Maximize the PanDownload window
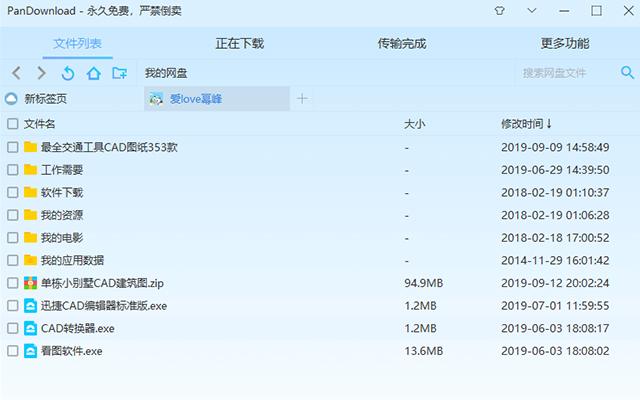Screen dimensions: 640x400 point(596,11)
